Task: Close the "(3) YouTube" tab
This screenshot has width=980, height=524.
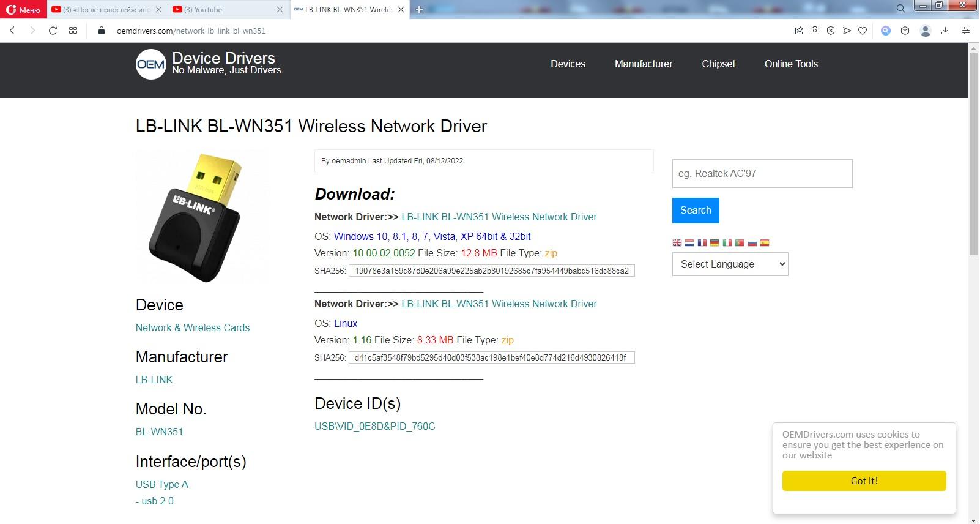Action: (280, 10)
